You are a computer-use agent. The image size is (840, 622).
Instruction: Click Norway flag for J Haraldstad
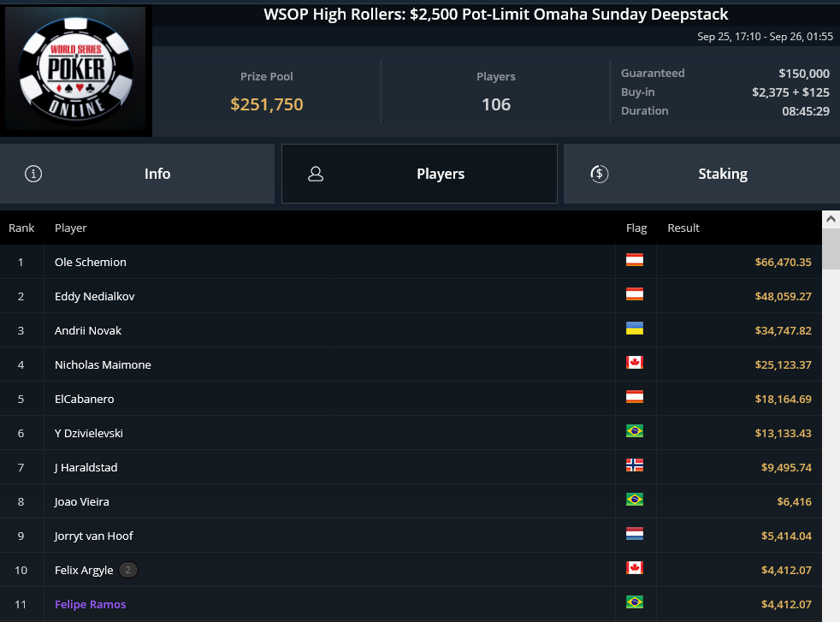click(635, 465)
